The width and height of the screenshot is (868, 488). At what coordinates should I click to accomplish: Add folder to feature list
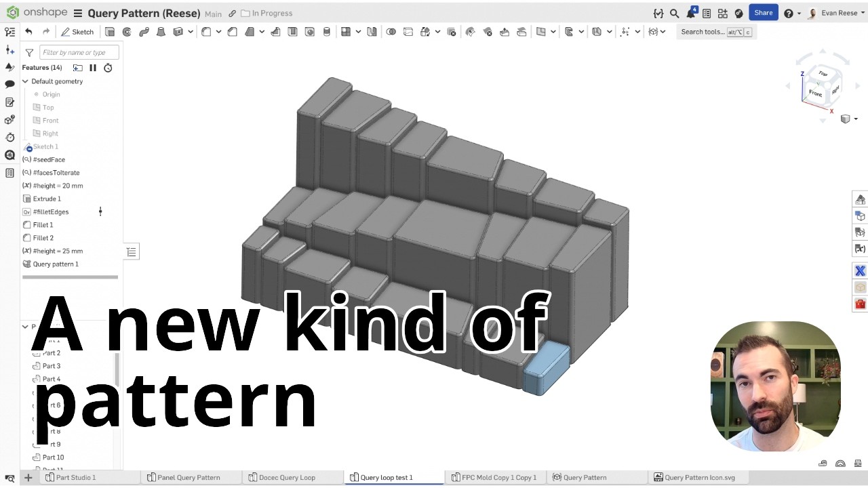click(78, 68)
